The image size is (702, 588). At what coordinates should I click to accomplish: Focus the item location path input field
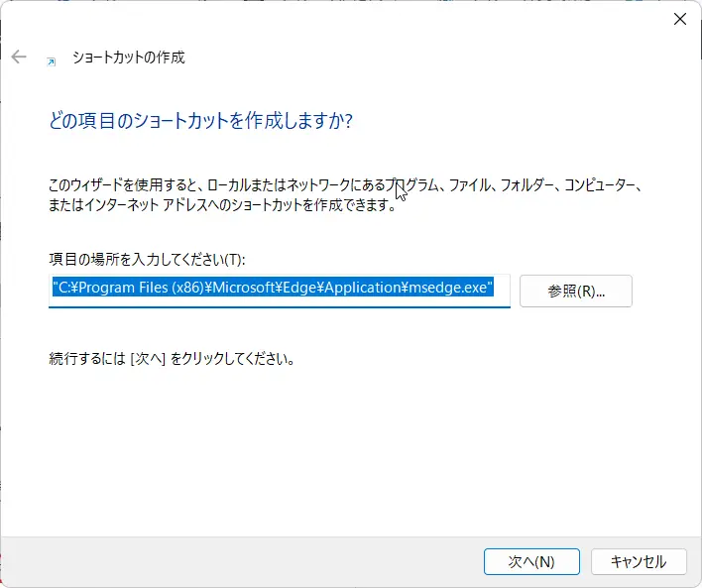click(x=279, y=291)
